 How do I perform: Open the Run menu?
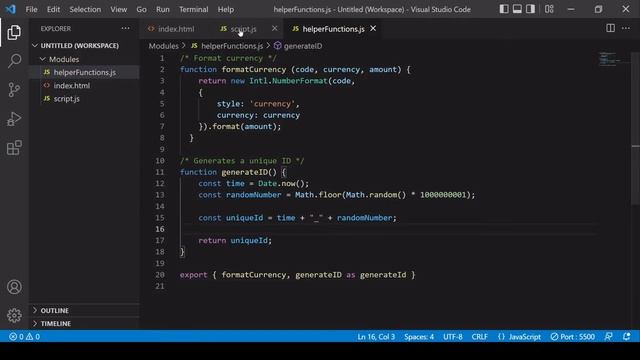pos(162,9)
